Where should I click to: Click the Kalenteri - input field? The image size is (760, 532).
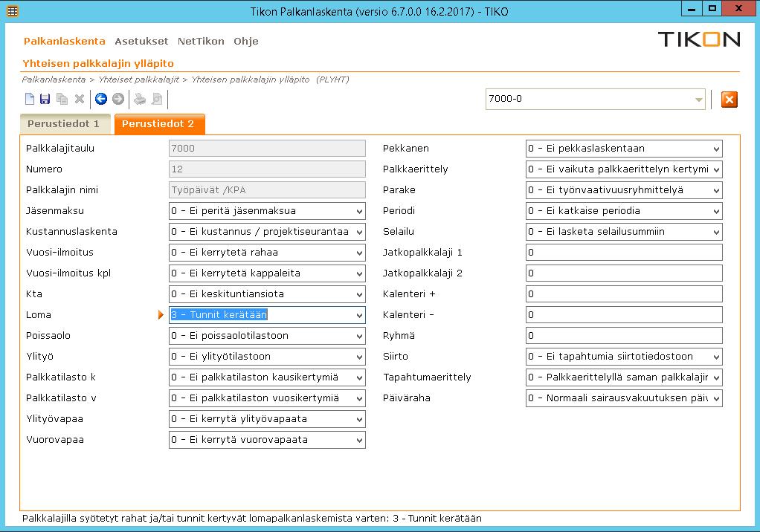(x=624, y=315)
